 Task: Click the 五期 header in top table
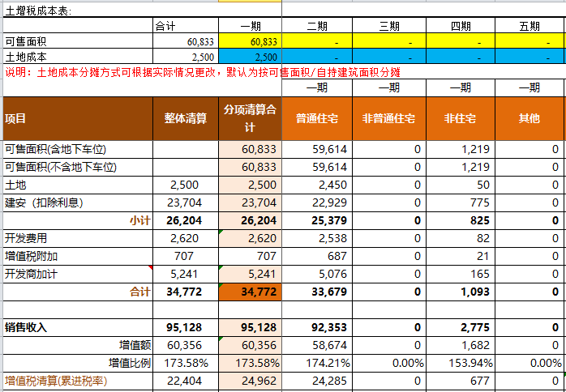tap(530, 26)
